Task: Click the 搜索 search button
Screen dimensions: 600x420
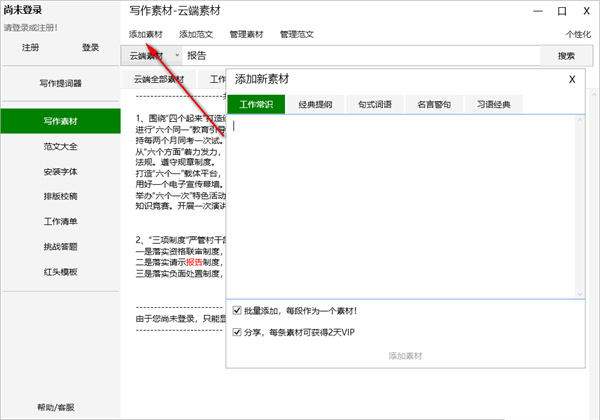Action: tap(566, 56)
